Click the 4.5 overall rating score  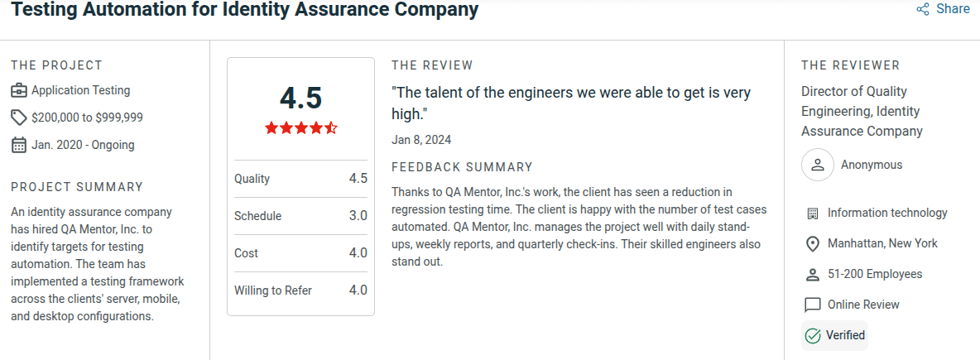point(300,98)
